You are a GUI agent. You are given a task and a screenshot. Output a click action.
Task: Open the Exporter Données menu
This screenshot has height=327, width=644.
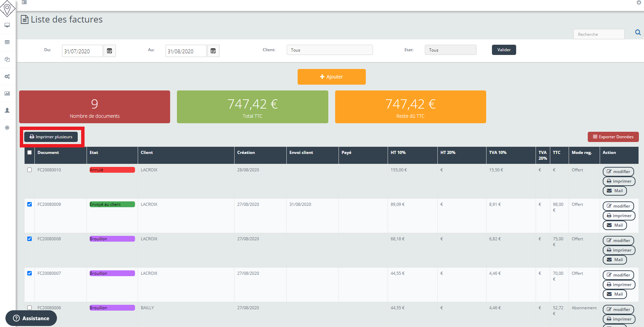click(613, 137)
